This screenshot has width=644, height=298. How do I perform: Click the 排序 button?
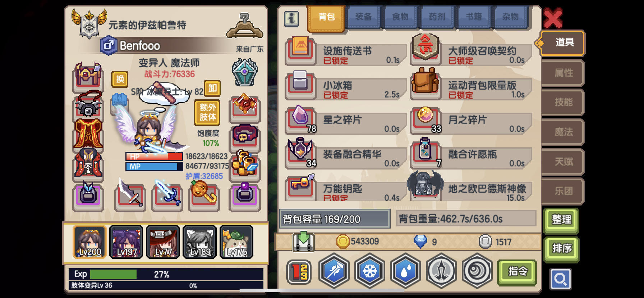561,249
